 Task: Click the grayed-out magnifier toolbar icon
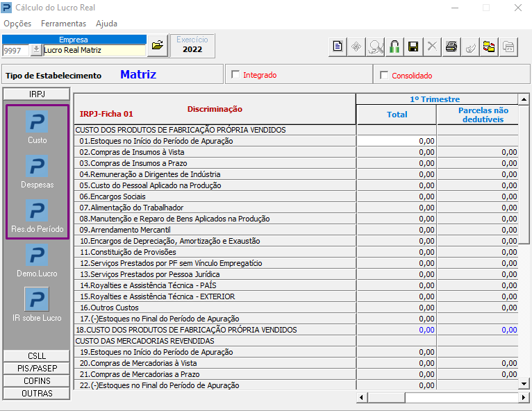coord(375,47)
